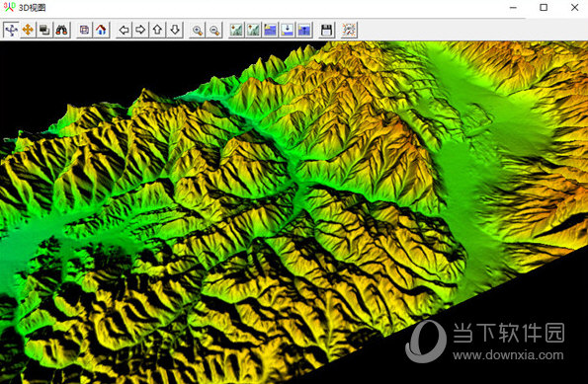The width and height of the screenshot is (588, 384).
Task: Rotate view with left arrow
Action: pos(125,30)
